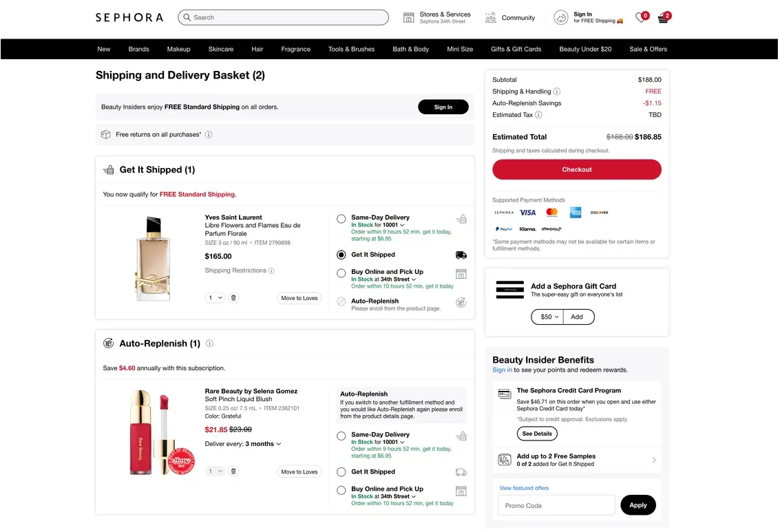Screen dimensions: 778x532
Task: Click info icon next to Estimated Tax
Action: tap(538, 114)
